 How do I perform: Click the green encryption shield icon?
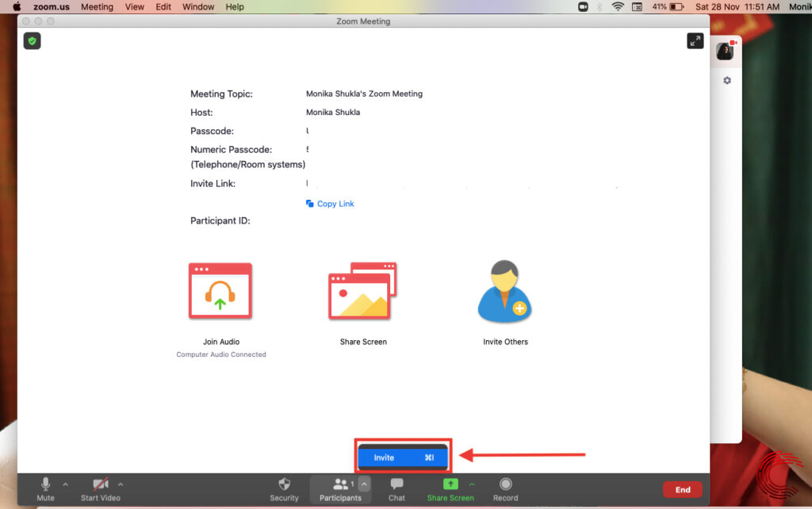coord(32,41)
